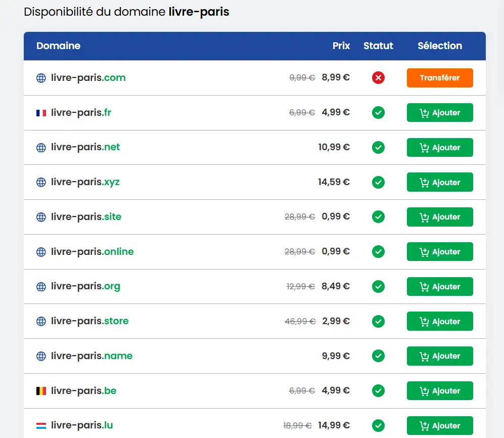
Task: Click the Statut column header
Action: [378, 46]
